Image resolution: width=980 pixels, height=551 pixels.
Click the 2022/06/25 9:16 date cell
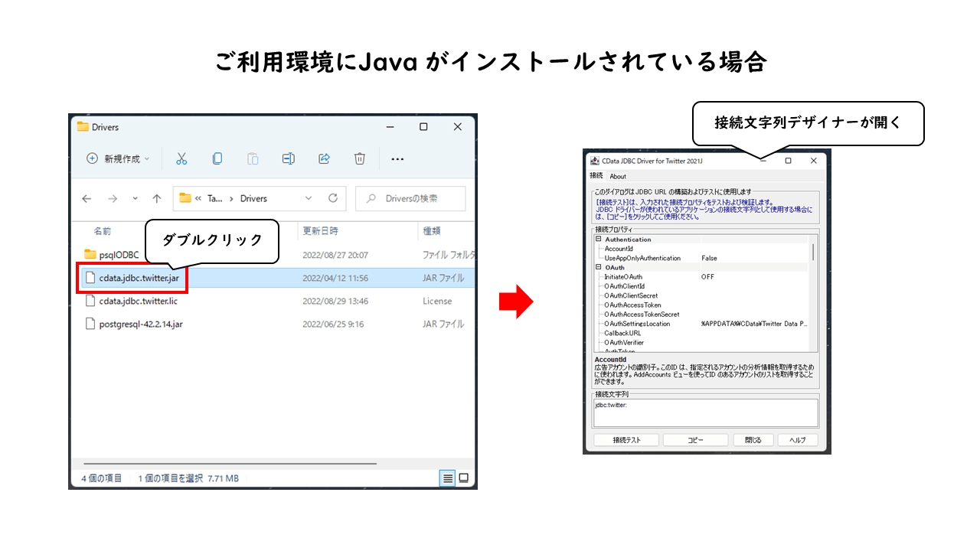(333, 324)
